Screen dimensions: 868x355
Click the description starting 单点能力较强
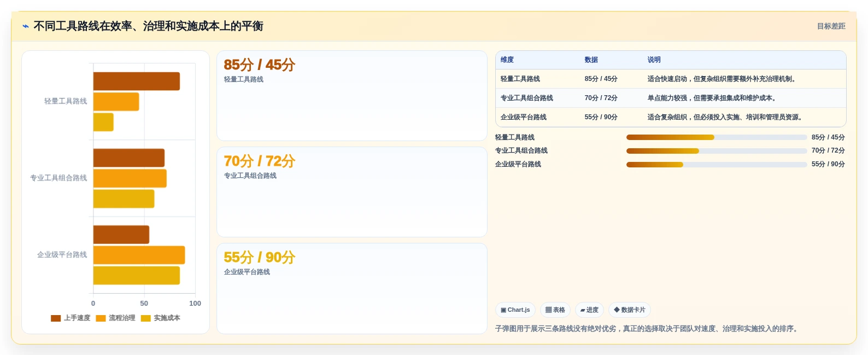(713, 98)
